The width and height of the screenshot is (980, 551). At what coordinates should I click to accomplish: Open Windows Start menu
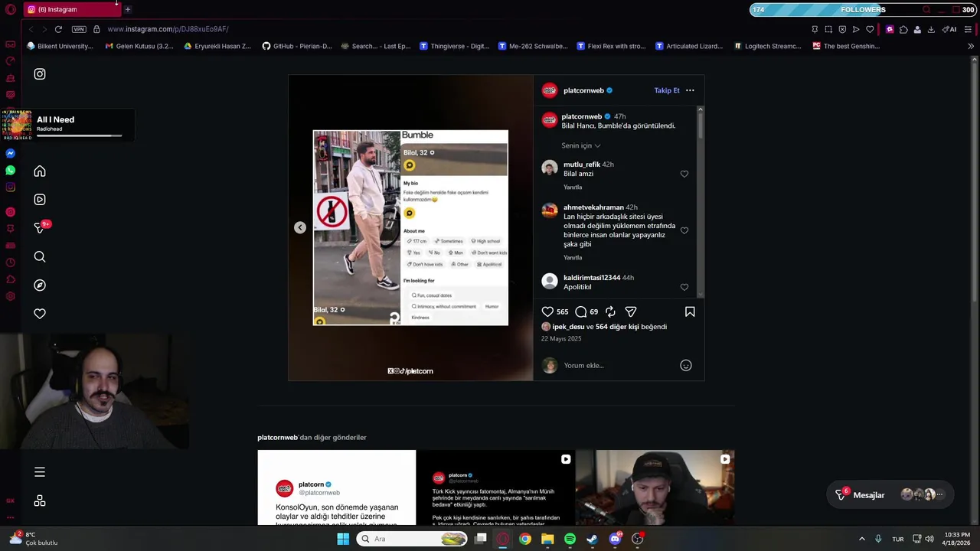click(343, 539)
